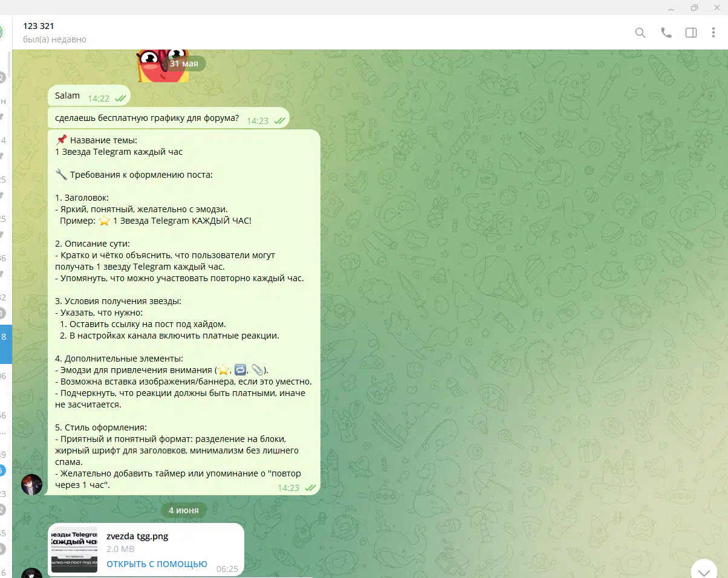Click the 2.0 MB file size label
This screenshot has width=728, height=578.
[x=120, y=550]
